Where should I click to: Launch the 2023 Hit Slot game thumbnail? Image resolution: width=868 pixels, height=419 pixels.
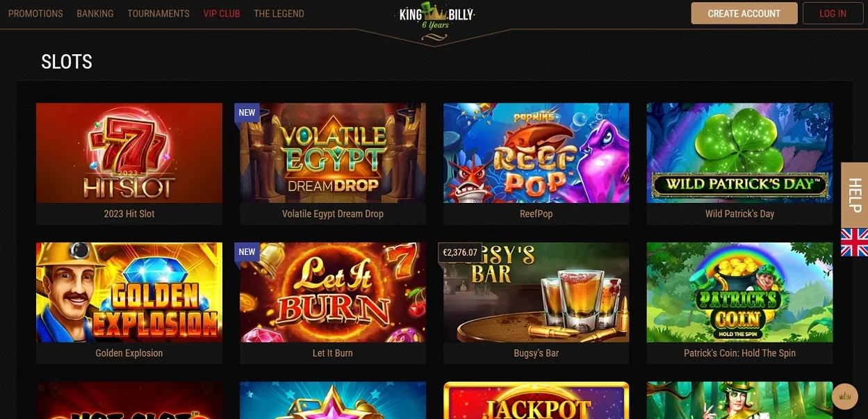[129, 153]
